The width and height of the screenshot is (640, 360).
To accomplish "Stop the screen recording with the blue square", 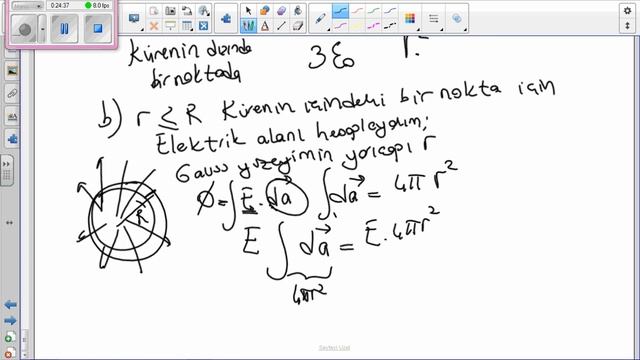I will coord(98,29).
